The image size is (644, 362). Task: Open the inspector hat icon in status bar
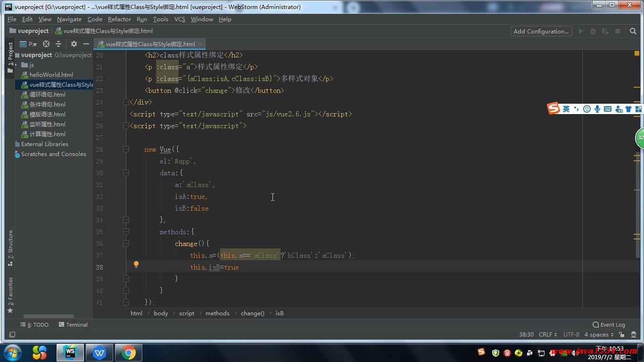pos(634,335)
